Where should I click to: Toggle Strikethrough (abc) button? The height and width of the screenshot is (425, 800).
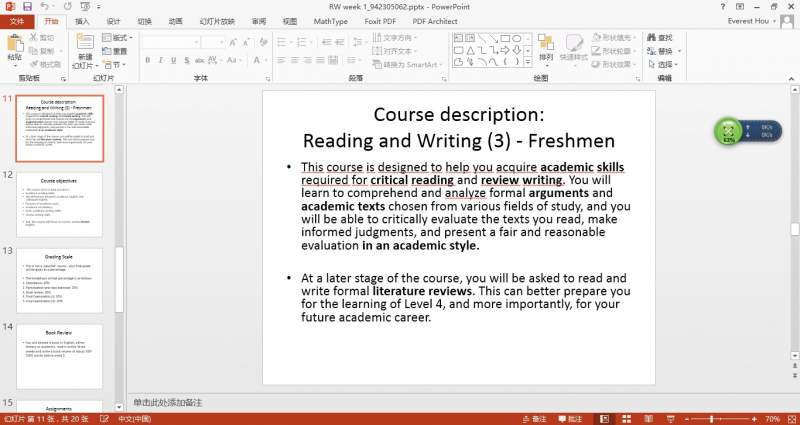[199, 60]
